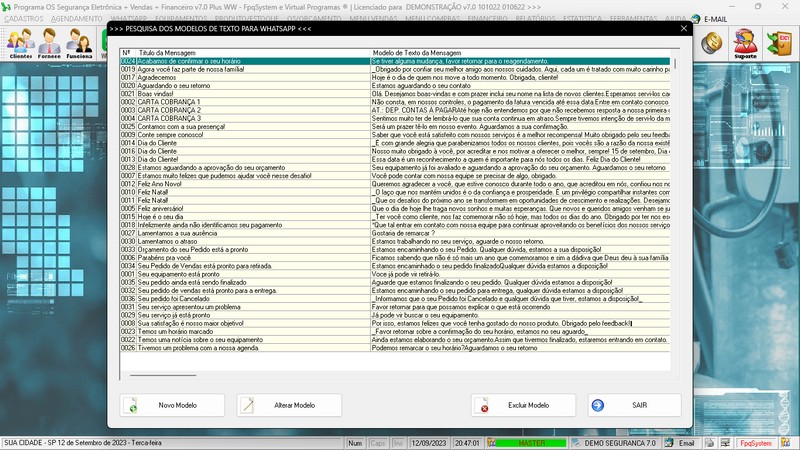Click the FpqSystem link in status bar
Screen dimensions: 800x450
pos(756,443)
